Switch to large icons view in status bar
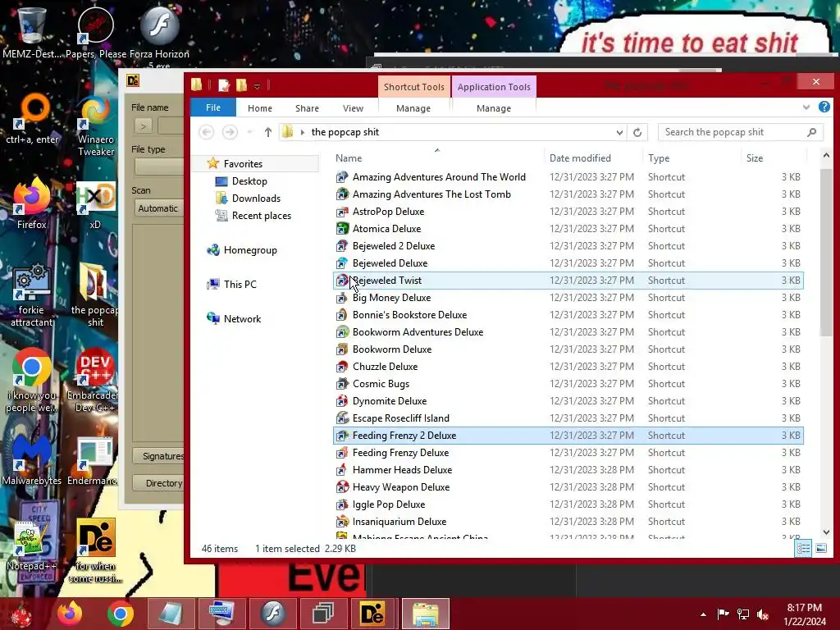 820,548
